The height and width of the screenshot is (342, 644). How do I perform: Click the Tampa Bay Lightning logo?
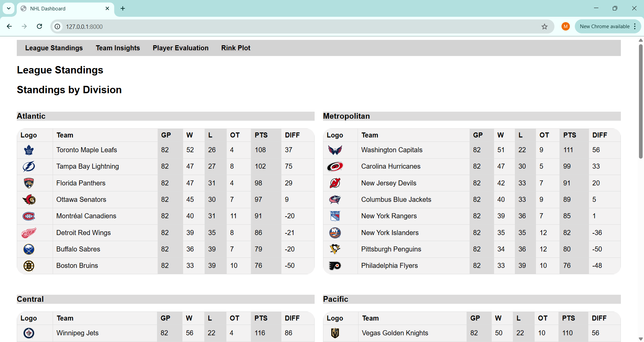[29, 167]
